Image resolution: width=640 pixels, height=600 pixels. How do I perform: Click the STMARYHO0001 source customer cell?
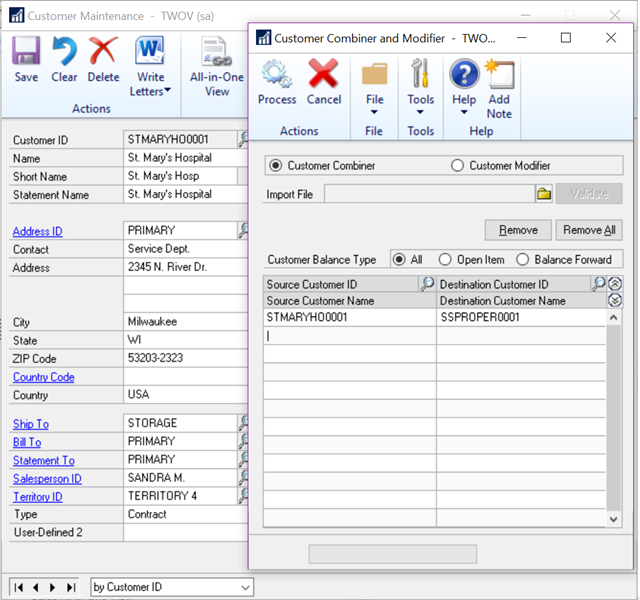tap(349, 317)
